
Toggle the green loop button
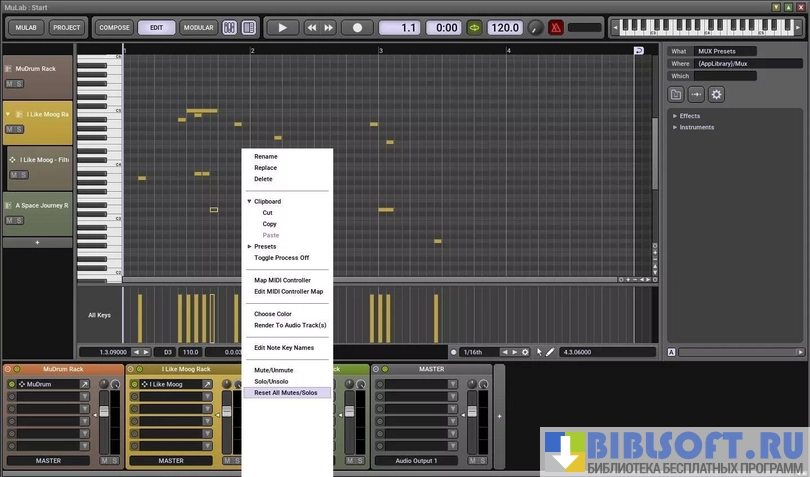(x=474, y=27)
